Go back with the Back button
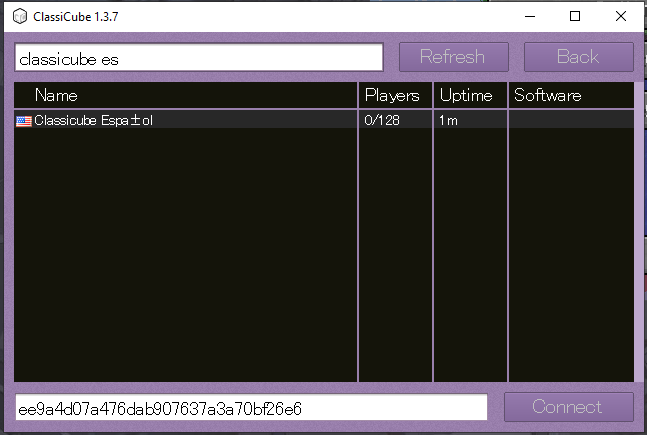The width and height of the screenshot is (647, 435). point(579,57)
